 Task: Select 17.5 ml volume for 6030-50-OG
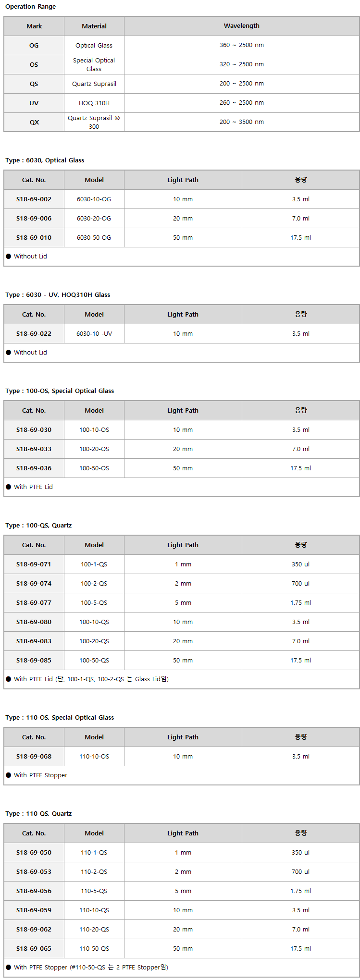[300, 237]
